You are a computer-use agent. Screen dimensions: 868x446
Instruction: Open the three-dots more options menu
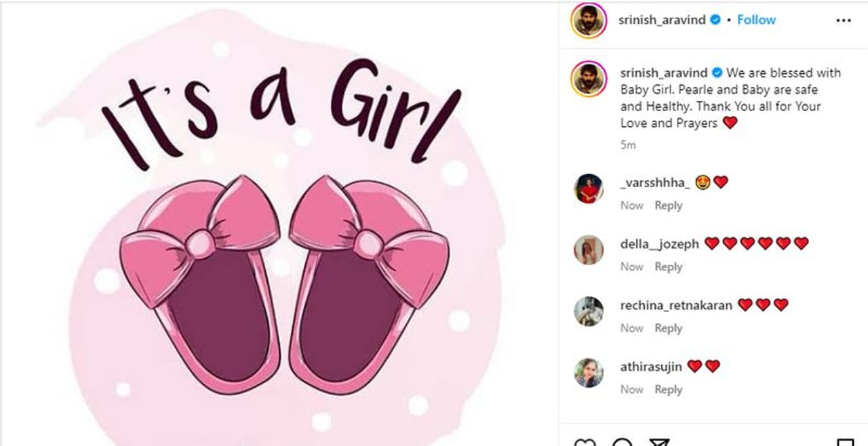click(843, 20)
